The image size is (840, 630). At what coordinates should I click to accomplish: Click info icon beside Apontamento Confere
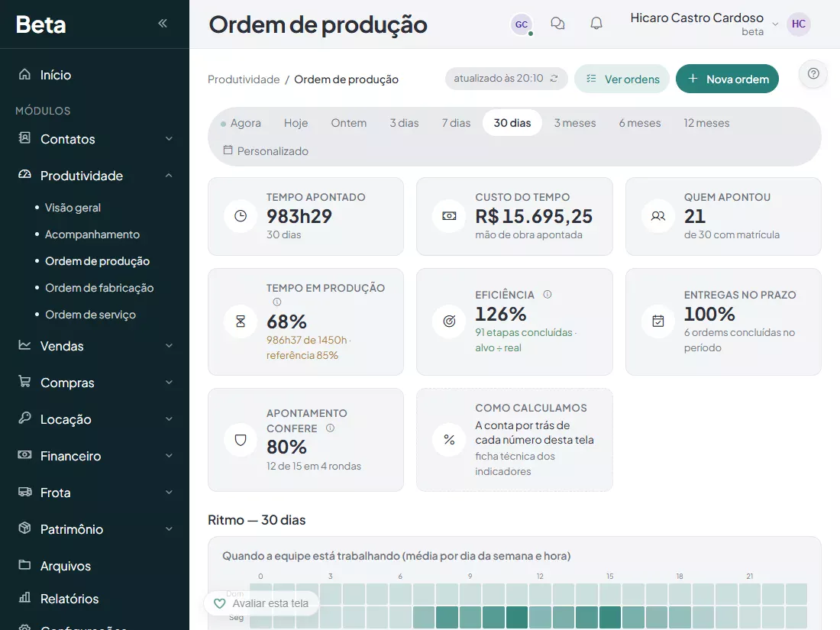point(331,428)
